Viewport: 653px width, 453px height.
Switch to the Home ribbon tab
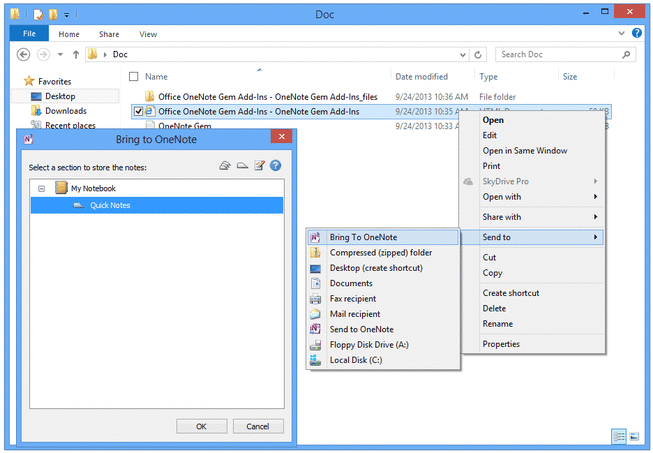pos(69,34)
